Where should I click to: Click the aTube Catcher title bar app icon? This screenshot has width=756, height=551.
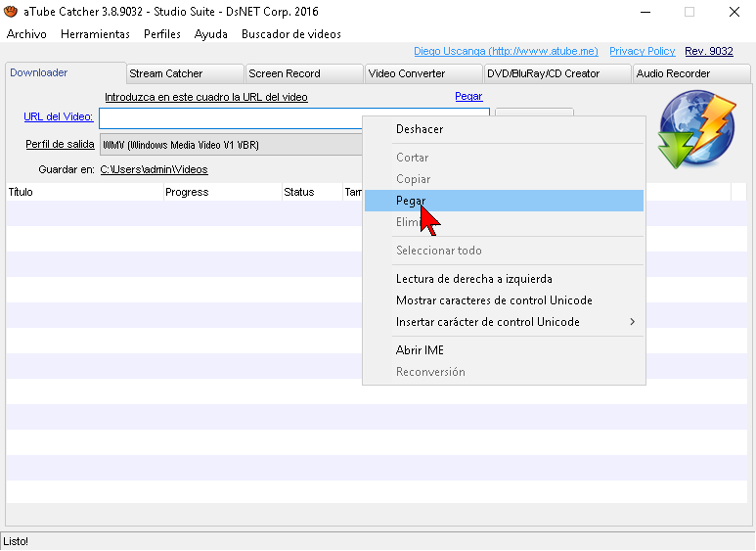[11, 12]
